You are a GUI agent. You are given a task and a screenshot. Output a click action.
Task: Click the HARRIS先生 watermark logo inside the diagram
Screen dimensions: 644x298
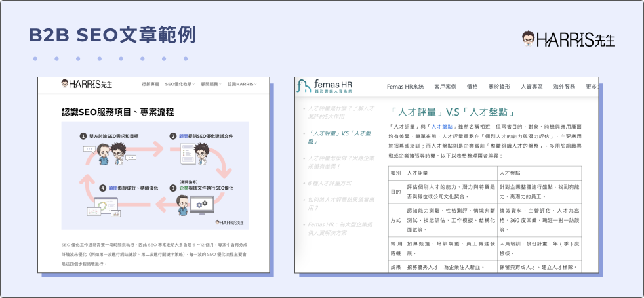pos(229,223)
